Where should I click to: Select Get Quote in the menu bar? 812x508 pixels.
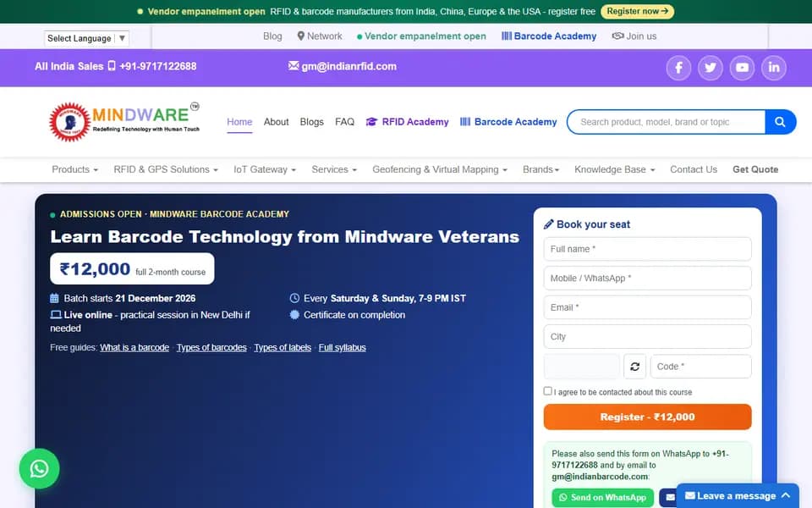click(755, 169)
